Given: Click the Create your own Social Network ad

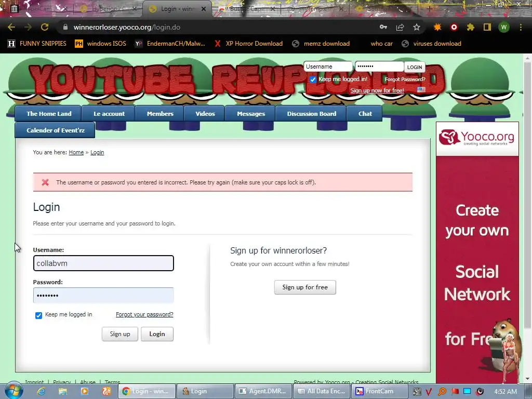Looking at the screenshot, I should (477, 270).
